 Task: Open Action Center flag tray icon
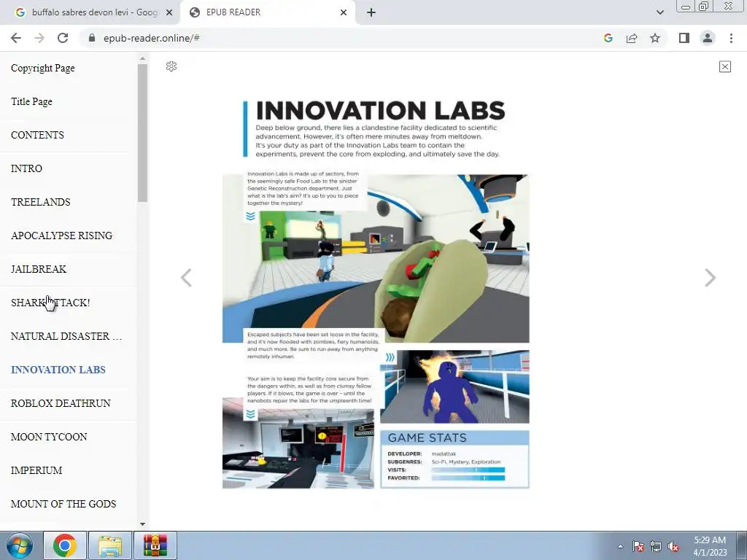(x=638, y=546)
